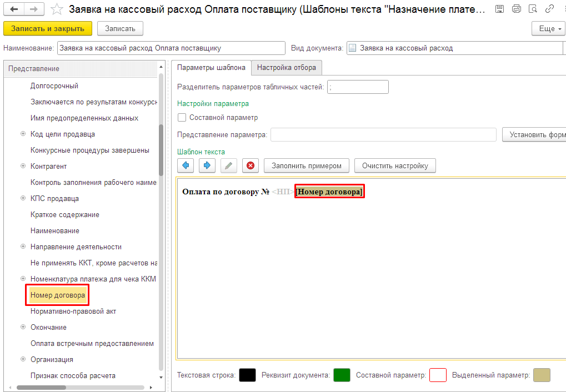Expand the Направление деятельности node
This screenshot has width=566, height=392.
tap(23, 247)
